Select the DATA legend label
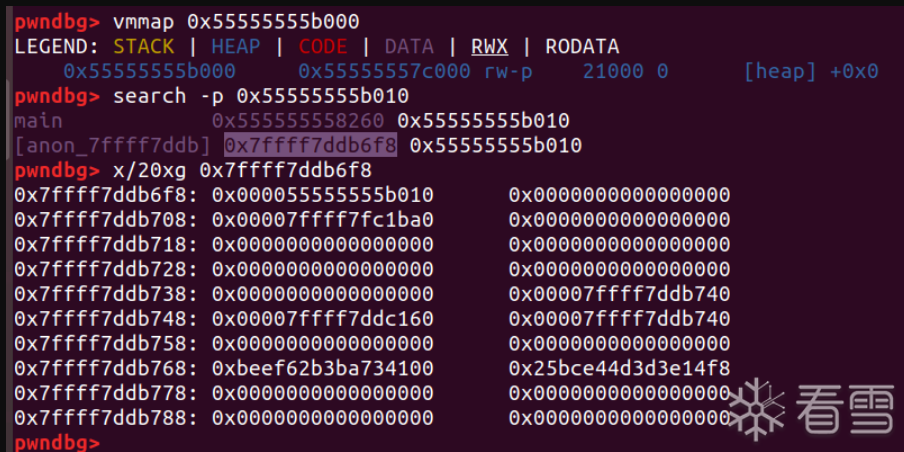The width and height of the screenshot is (904, 452). (409, 47)
